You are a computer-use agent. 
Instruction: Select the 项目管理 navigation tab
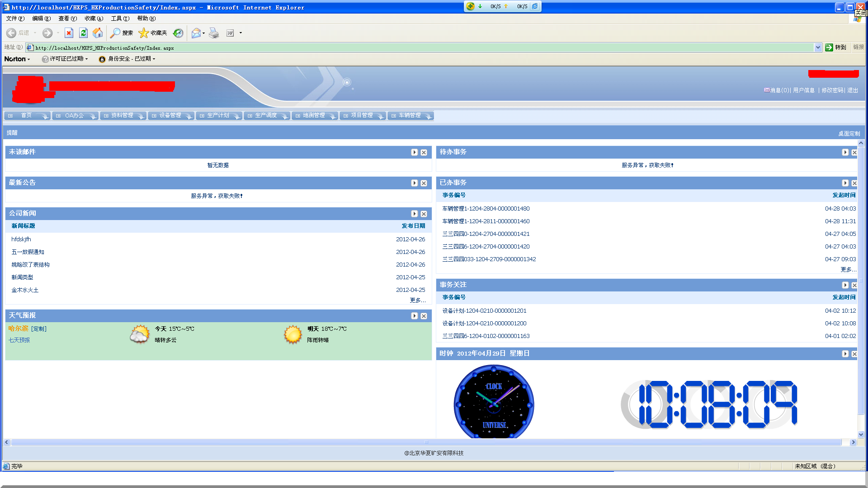363,116
